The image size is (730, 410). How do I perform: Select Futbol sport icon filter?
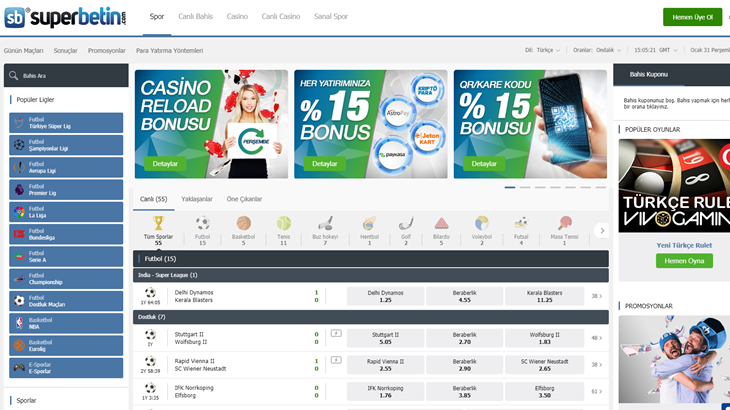[203, 223]
